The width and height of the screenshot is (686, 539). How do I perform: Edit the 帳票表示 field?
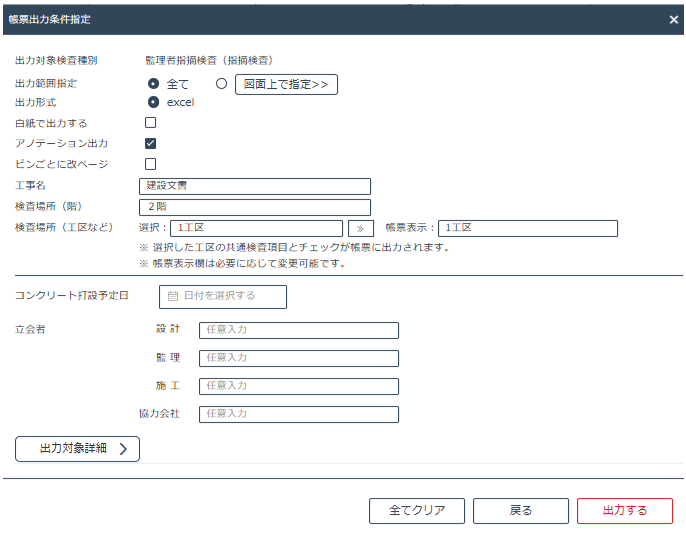527,228
